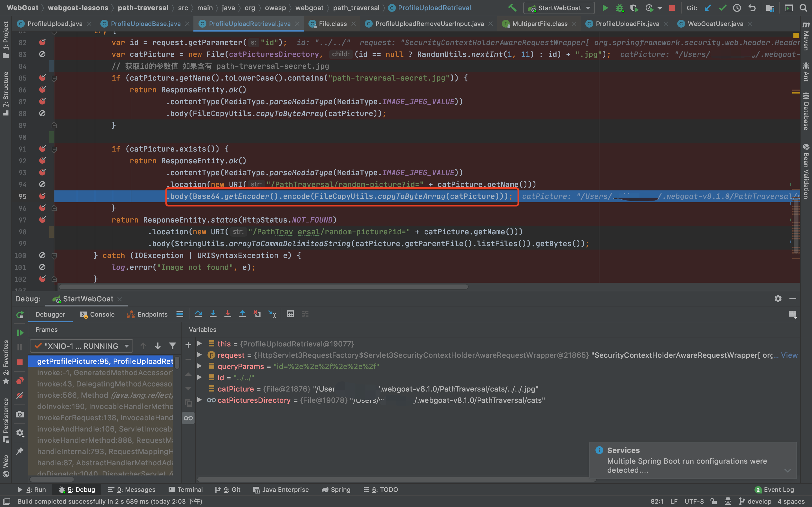Click the Build project hammer icon
Screen dimensions: 812x507
pos(512,8)
